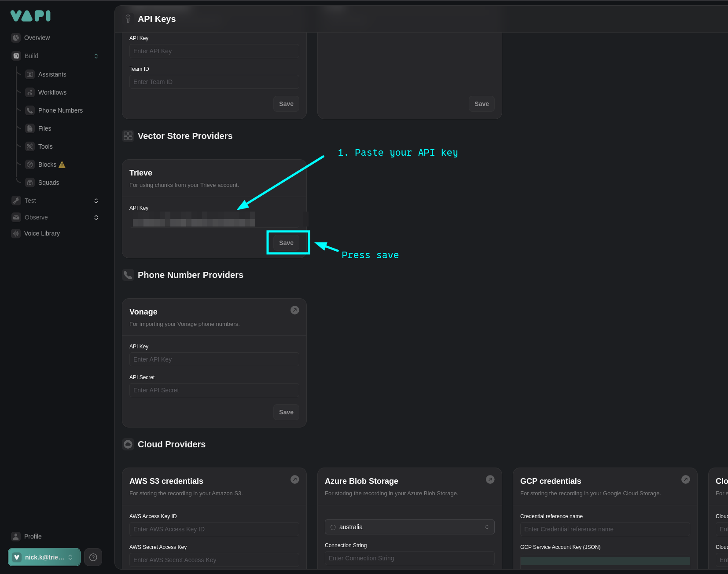Open Vonage external link arrow icon
Viewport: 728px width, 574px height.
point(295,310)
